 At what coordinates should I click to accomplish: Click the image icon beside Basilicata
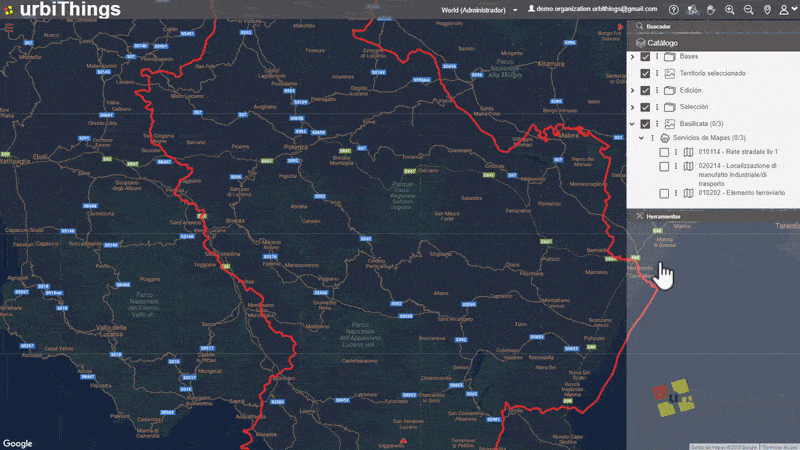pos(670,124)
